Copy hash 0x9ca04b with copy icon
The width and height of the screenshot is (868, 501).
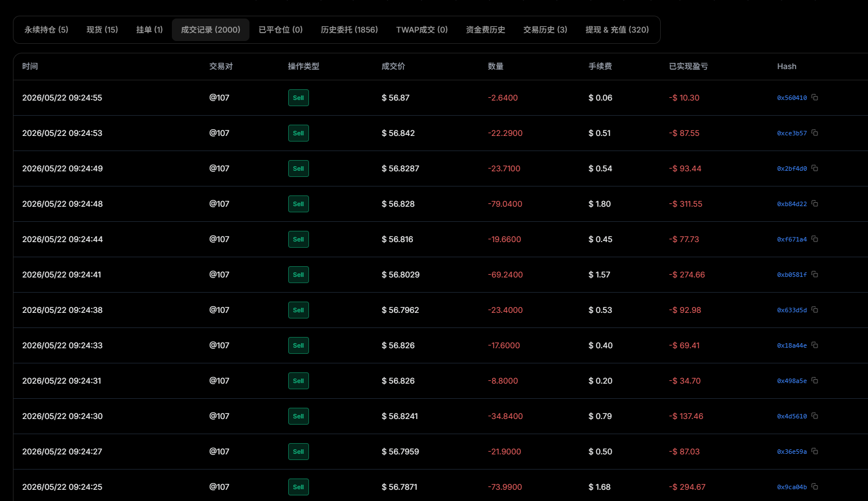[x=815, y=486]
